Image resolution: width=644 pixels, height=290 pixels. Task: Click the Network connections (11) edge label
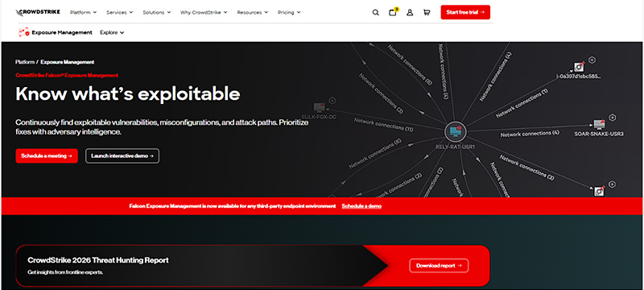[384, 125]
